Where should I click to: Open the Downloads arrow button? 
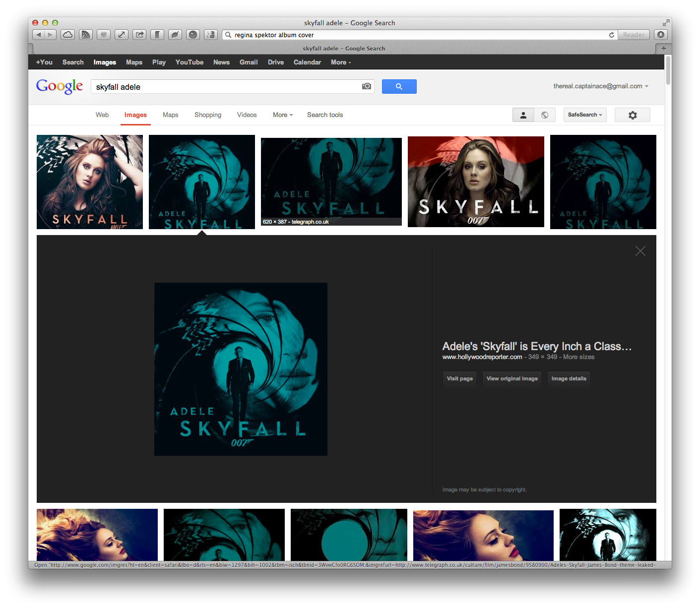click(660, 35)
